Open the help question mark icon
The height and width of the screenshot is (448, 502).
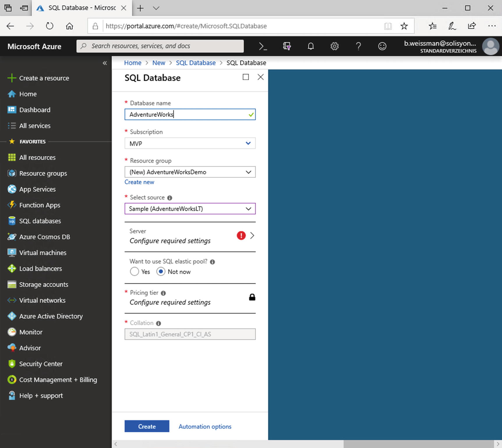coord(359,46)
